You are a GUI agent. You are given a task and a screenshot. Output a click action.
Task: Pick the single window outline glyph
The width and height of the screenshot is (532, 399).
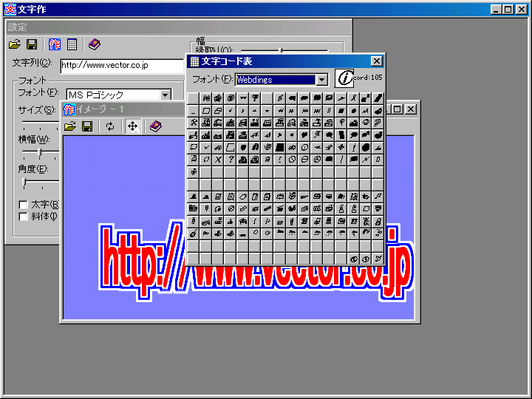coord(205,111)
